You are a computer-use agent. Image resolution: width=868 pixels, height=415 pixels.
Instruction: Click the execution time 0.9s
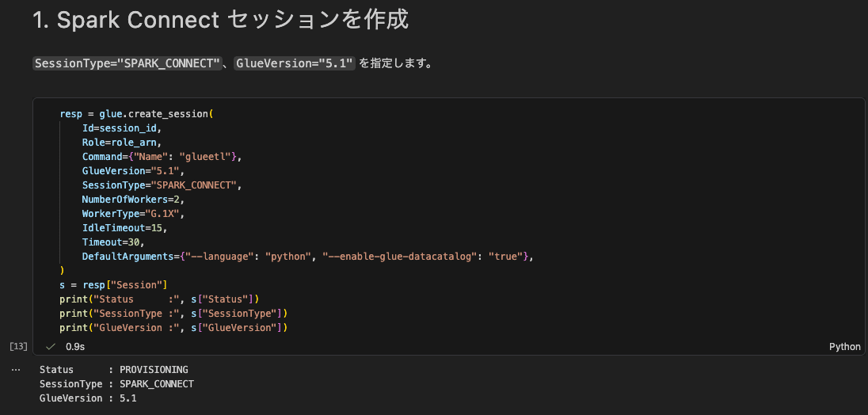[75, 347]
